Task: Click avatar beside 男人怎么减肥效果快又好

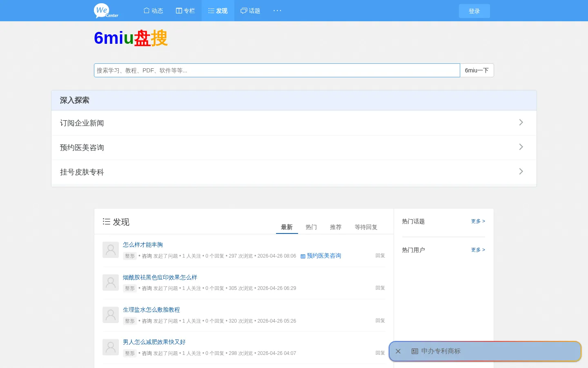Action: point(111,347)
